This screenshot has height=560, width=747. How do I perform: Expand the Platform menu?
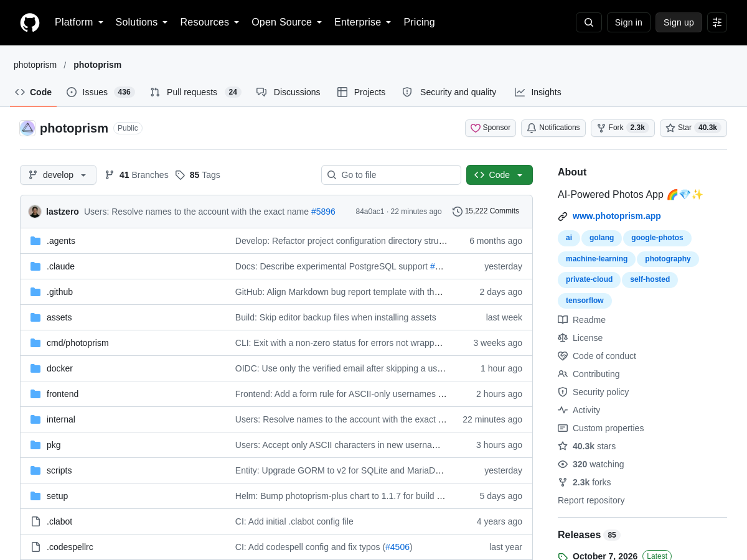[x=79, y=22]
